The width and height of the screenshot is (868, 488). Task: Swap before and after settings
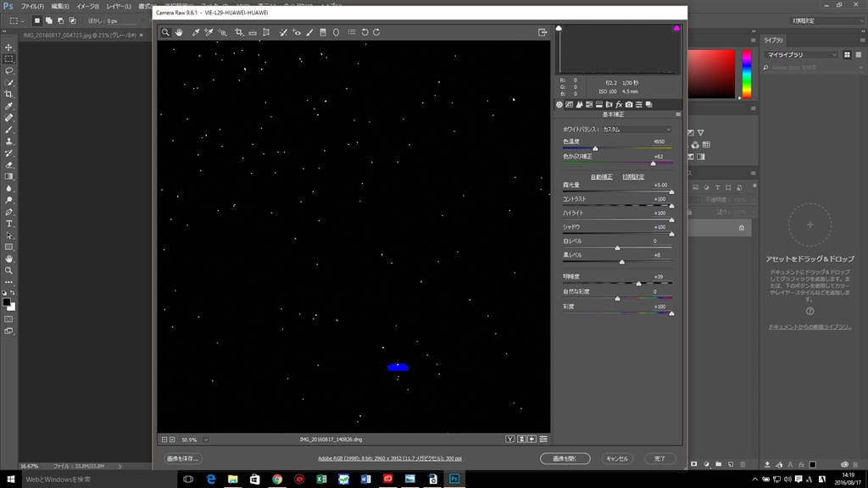(x=521, y=440)
